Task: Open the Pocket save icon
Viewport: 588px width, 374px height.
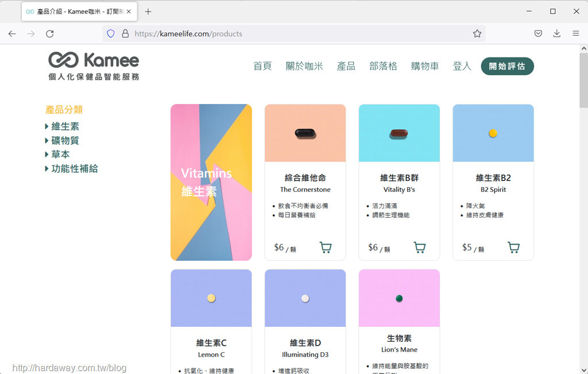Action: 538,34
